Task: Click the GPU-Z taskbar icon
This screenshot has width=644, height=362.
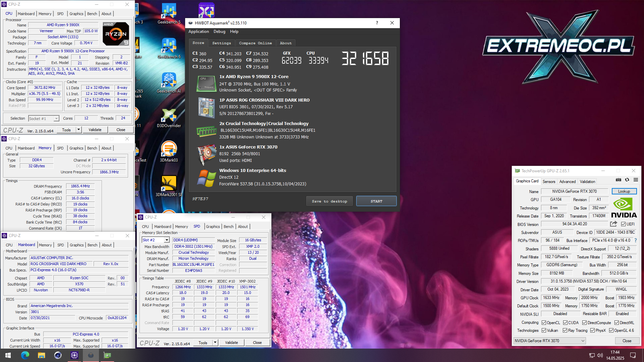Action: (x=107, y=355)
